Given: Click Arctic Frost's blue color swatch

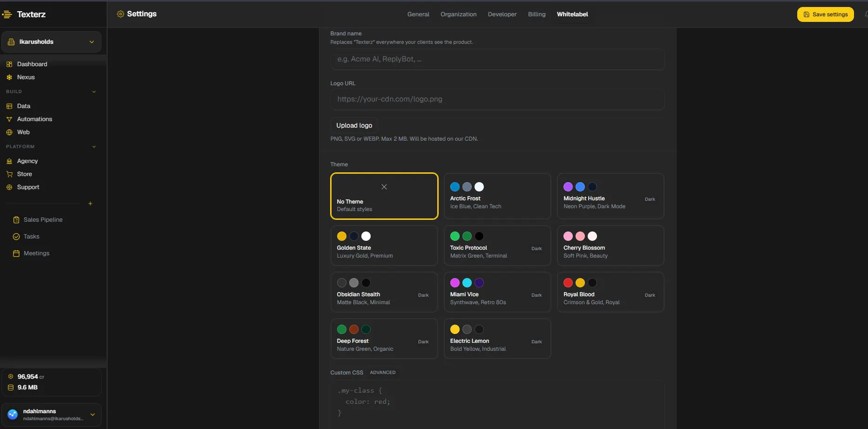Looking at the screenshot, I should pyautogui.click(x=455, y=187).
